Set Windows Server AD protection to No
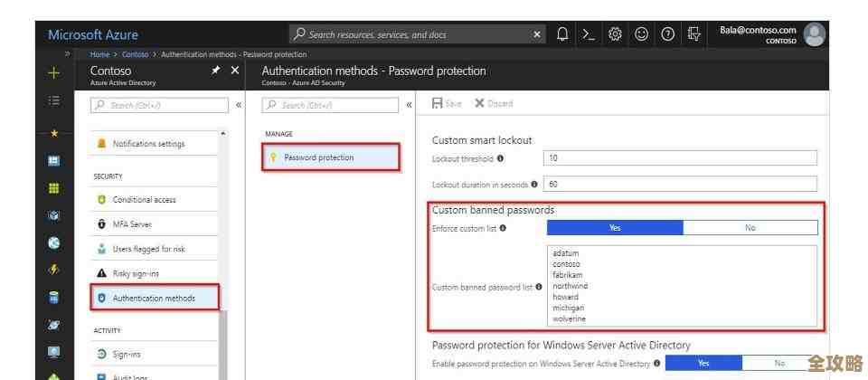This screenshot has width=868, height=380. pos(780,364)
